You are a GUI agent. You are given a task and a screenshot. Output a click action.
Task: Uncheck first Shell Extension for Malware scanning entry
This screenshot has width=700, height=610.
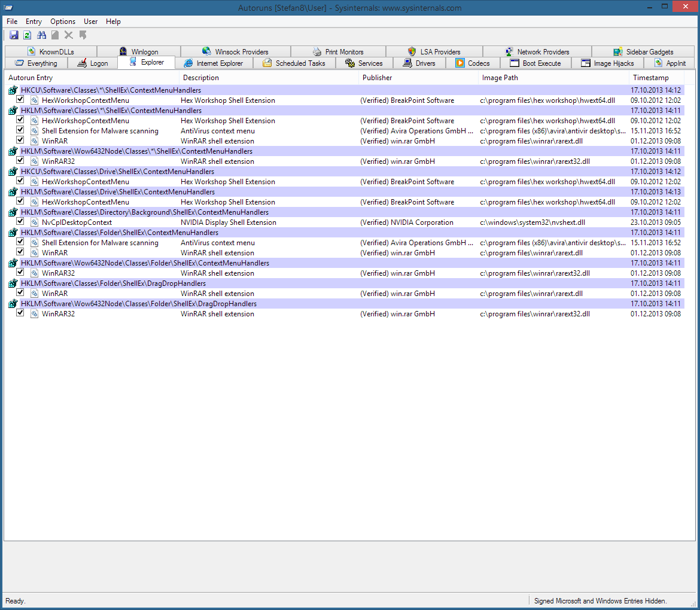point(20,129)
